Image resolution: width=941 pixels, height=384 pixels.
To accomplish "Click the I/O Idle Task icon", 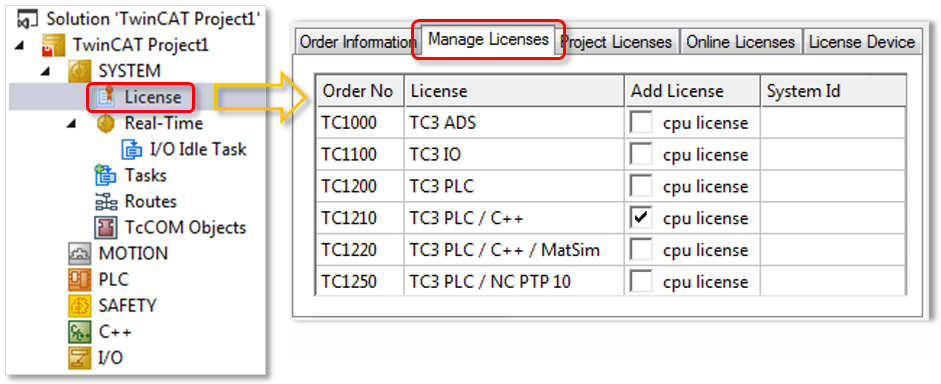I will [131, 149].
